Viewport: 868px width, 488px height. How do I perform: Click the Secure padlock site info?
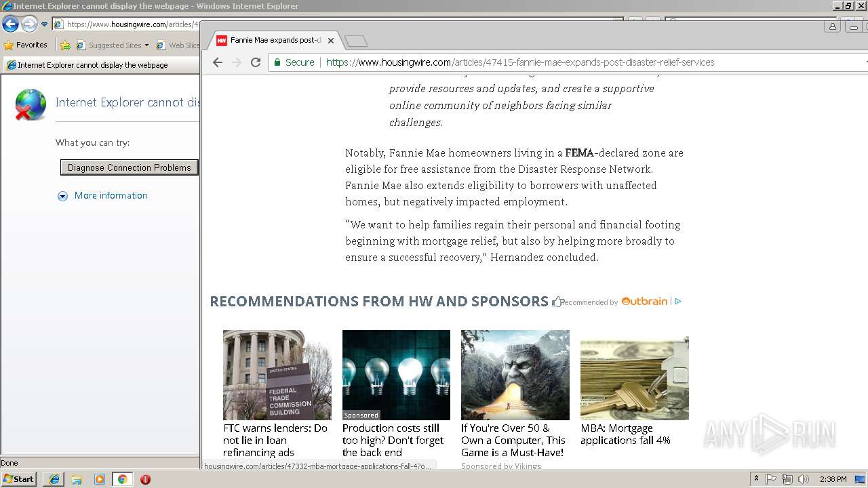(x=294, y=62)
